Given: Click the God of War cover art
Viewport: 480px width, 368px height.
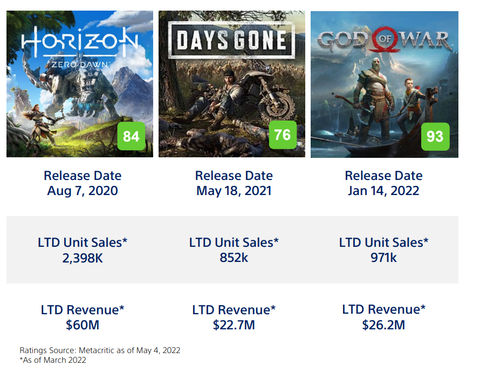Looking at the screenshot, I should pos(384,84).
